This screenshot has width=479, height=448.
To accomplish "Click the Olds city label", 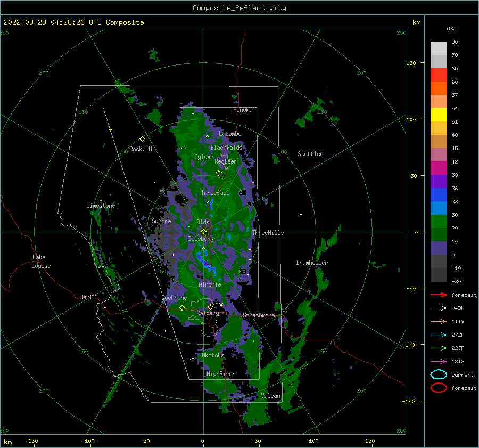I will (203, 222).
